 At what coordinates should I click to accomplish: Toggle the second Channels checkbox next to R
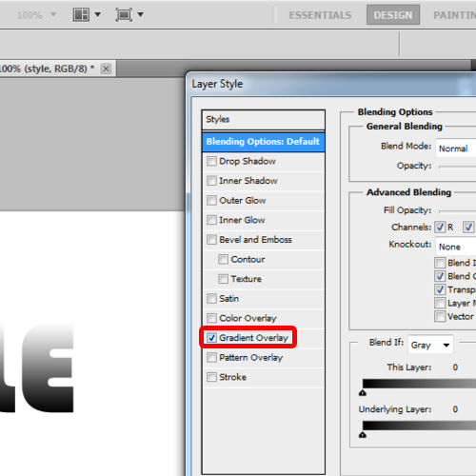coord(468,228)
